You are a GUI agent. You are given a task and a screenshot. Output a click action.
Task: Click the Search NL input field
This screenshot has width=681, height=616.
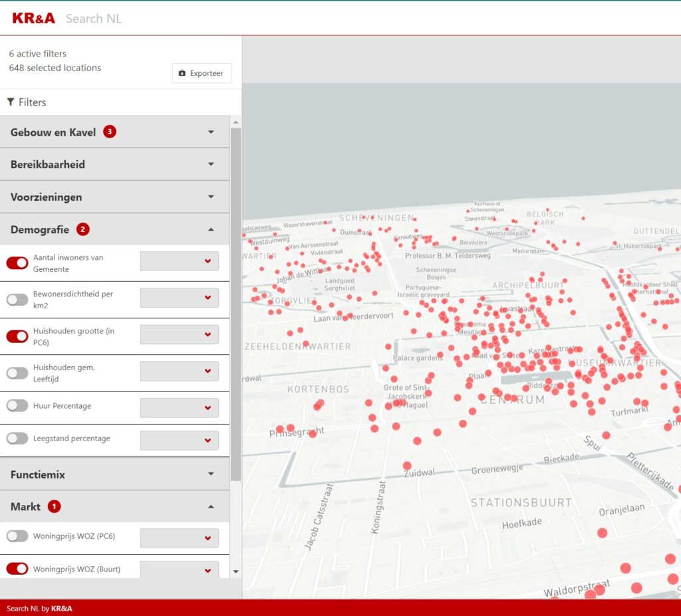tap(94, 19)
